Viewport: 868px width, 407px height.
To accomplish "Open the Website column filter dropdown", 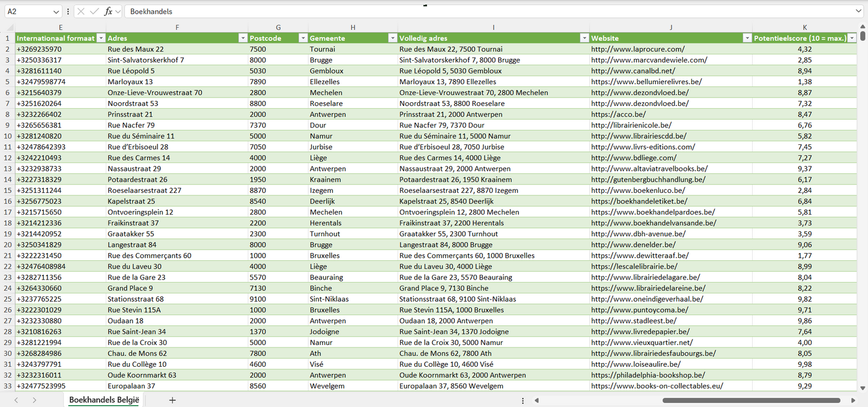I will 747,38.
